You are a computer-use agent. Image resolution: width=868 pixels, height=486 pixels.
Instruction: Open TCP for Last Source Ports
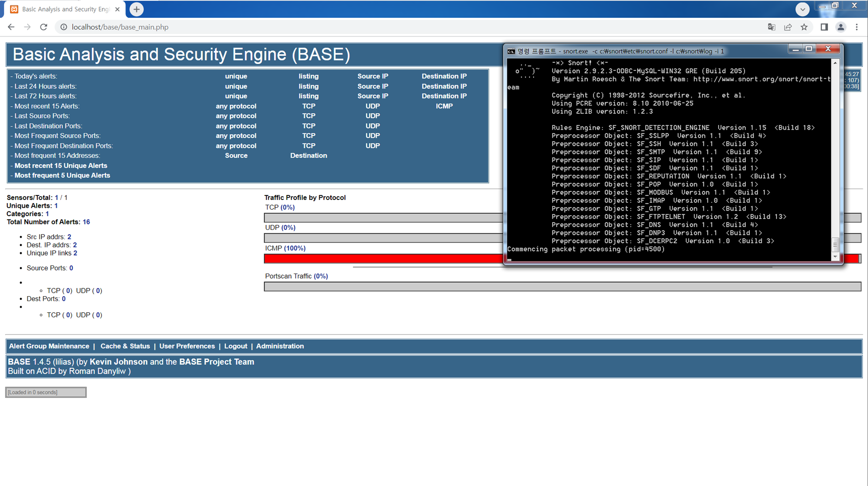point(308,116)
